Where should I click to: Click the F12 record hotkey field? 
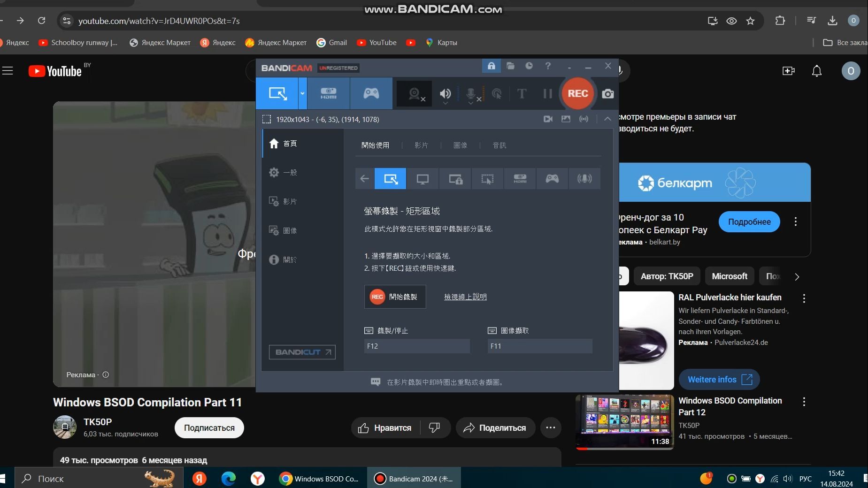tap(417, 346)
